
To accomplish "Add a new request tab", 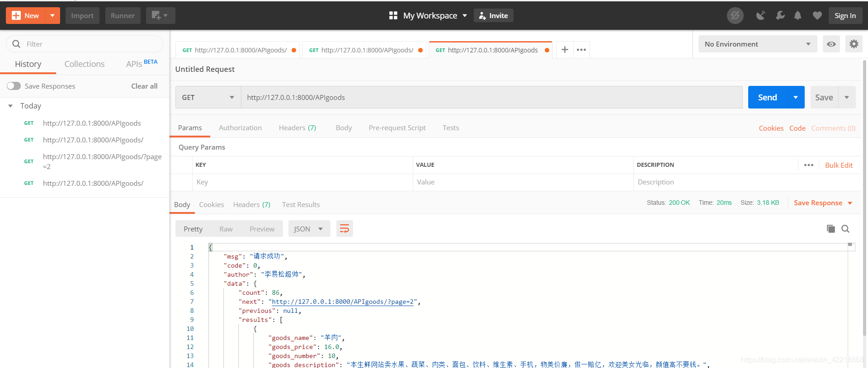I will [x=565, y=50].
